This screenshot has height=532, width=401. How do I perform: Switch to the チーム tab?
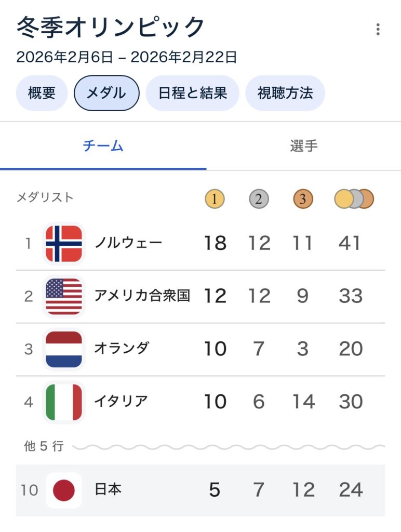pos(103,146)
